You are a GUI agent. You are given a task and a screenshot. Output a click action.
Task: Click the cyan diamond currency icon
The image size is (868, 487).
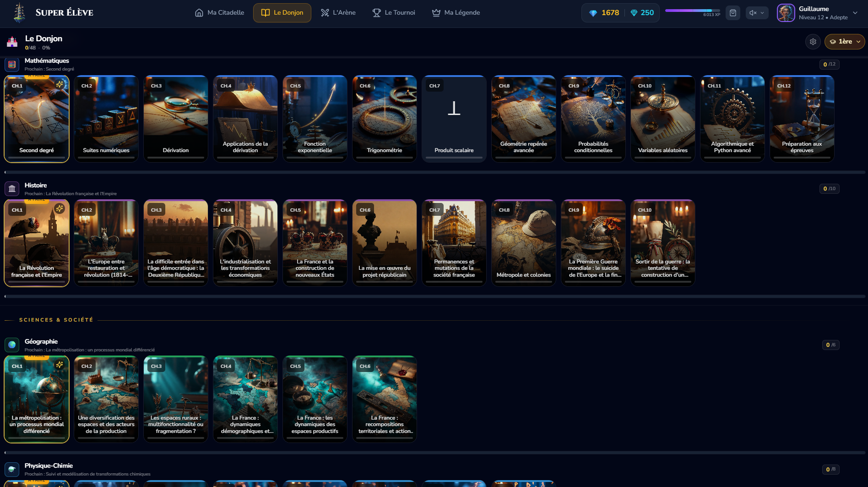[634, 13]
